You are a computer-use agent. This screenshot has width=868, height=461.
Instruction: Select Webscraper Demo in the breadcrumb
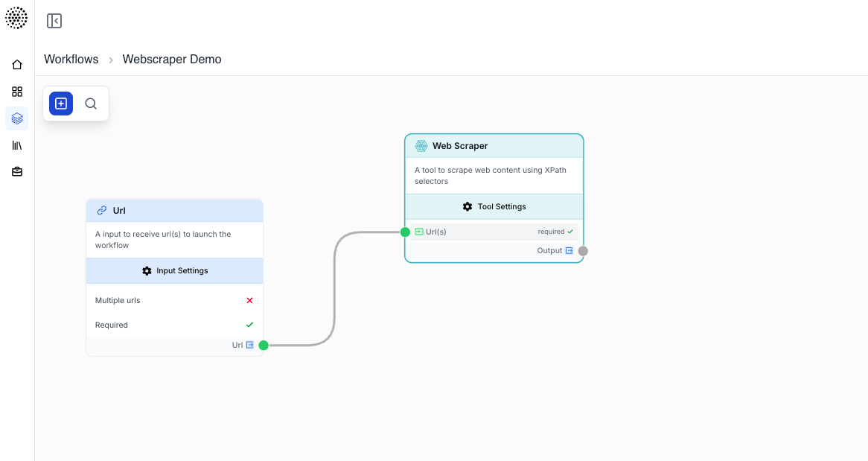(172, 59)
